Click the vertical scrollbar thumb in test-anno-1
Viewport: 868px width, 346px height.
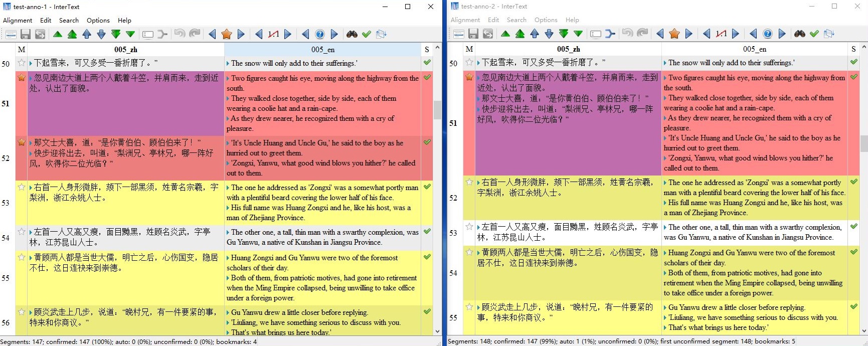point(437,109)
